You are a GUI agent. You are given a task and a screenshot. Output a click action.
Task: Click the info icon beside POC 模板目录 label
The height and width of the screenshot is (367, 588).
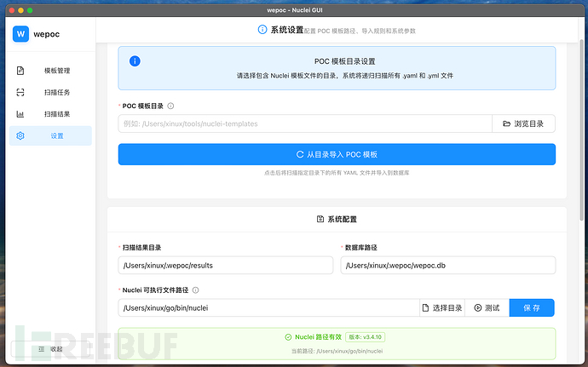coord(171,106)
